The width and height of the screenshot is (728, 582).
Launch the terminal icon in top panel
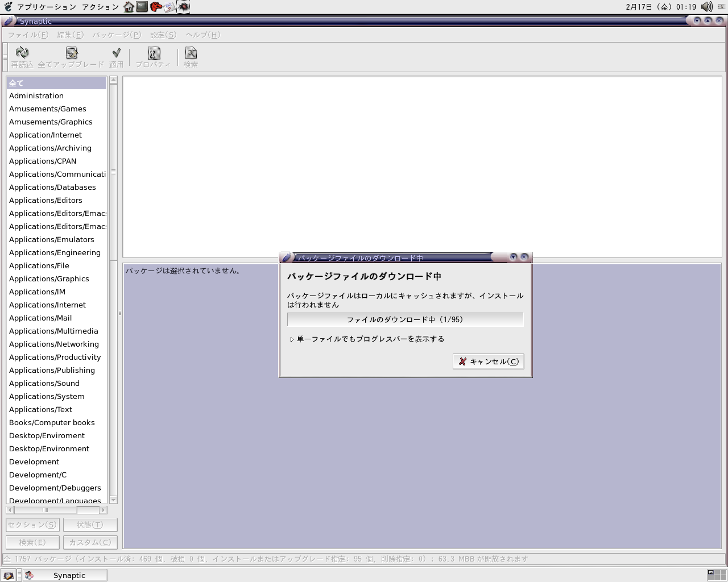(142, 7)
